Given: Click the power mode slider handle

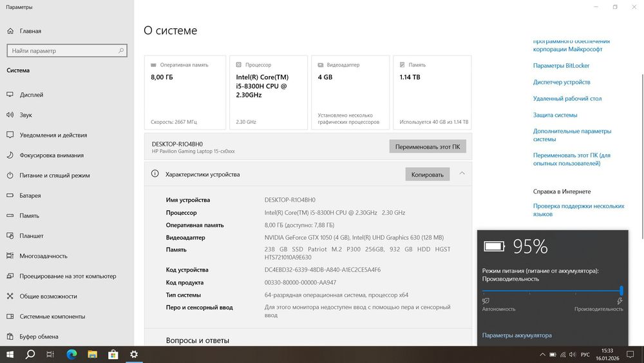Looking at the screenshot, I should 621,291.
